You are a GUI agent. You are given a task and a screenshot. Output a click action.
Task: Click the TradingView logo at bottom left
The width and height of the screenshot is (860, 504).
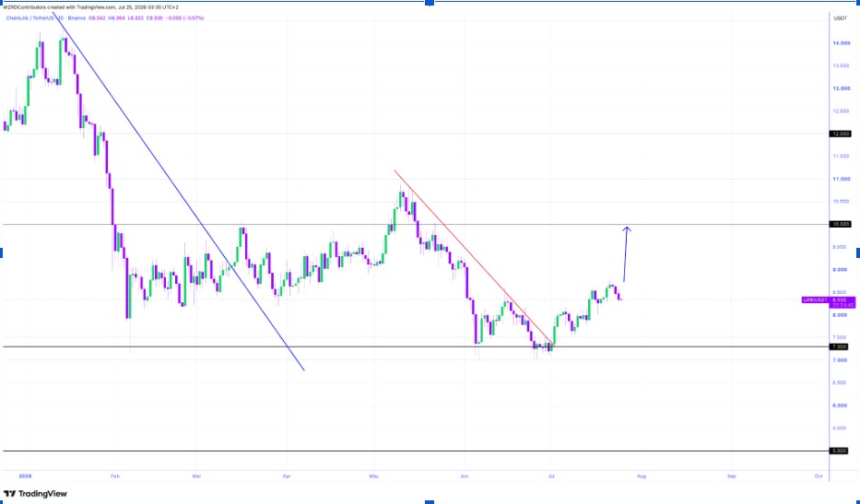coord(35,494)
